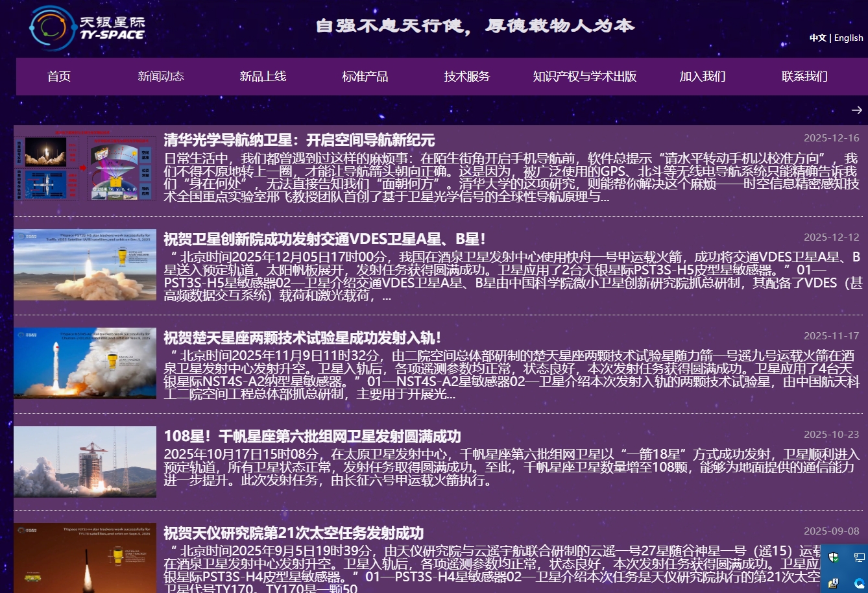Click summary text starting 北京时间2025年12月05日17时00分
Viewport: 868px width, 593px height.
coord(512,276)
